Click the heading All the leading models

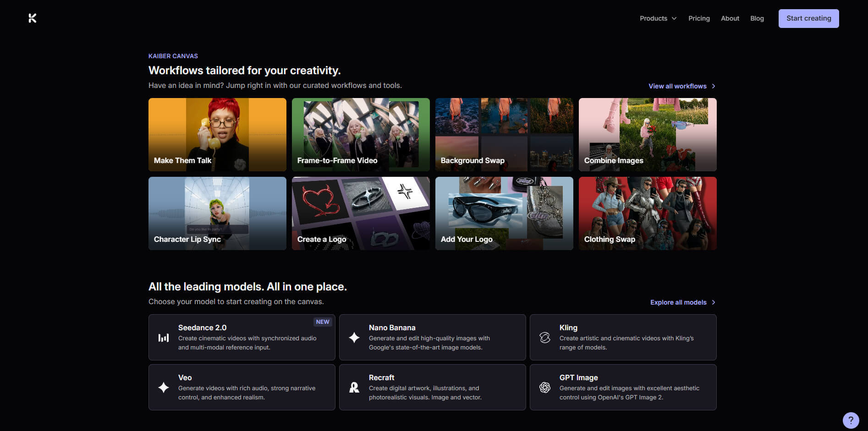coord(247,287)
